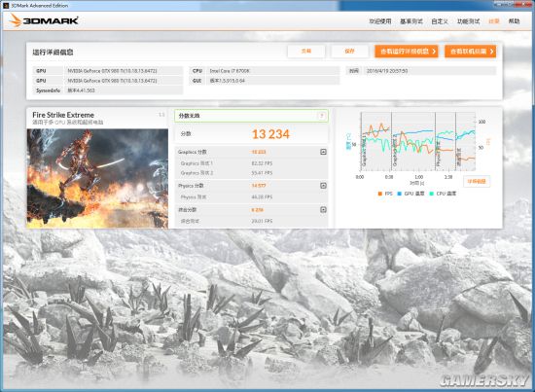Click the orange view online results button
The image size is (535, 392).
click(470, 52)
